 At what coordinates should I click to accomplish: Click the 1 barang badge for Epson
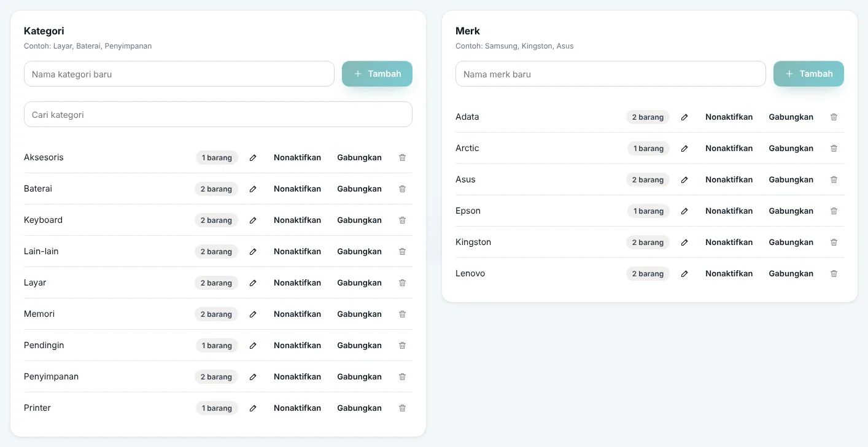tap(648, 211)
